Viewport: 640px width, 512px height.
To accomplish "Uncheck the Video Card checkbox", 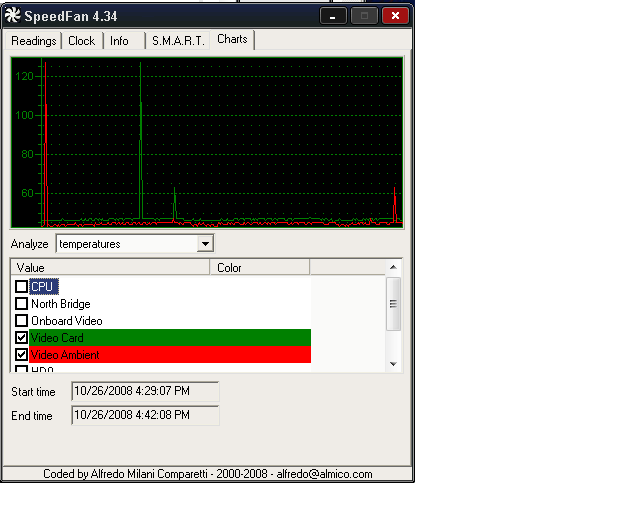I will point(21,338).
